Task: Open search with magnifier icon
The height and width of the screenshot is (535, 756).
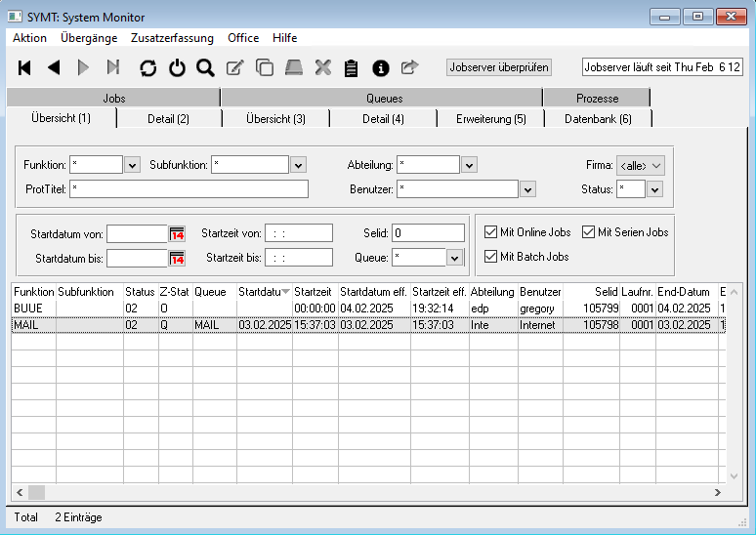Action: pos(205,67)
